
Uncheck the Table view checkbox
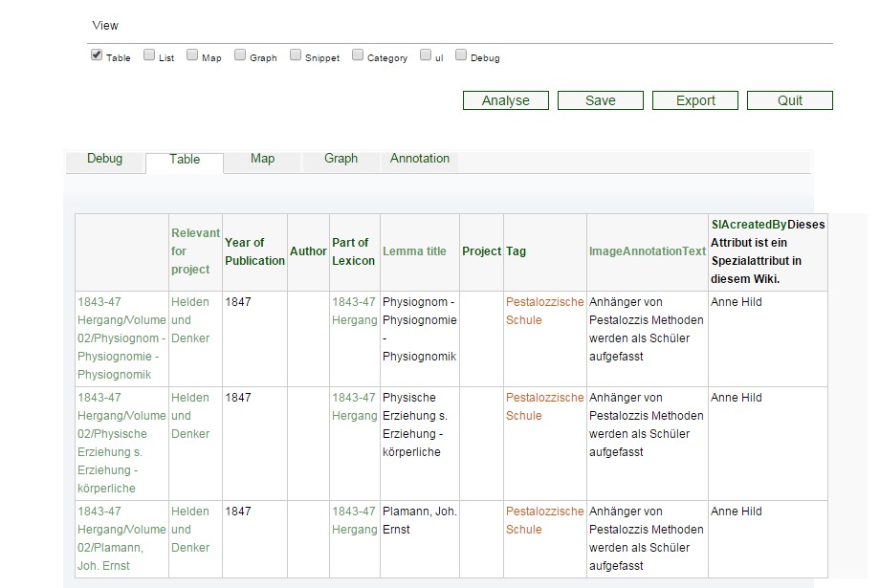pos(97,55)
